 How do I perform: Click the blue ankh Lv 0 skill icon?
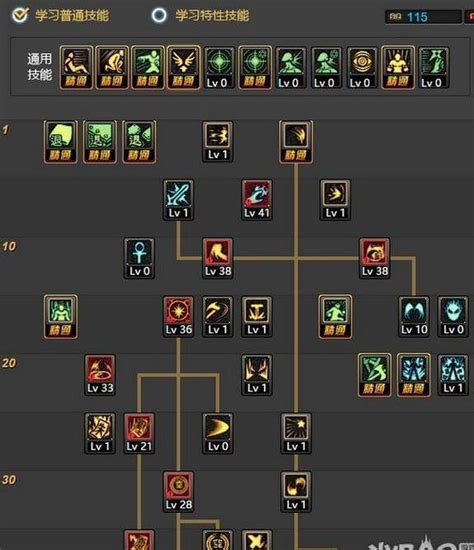click(139, 259)
